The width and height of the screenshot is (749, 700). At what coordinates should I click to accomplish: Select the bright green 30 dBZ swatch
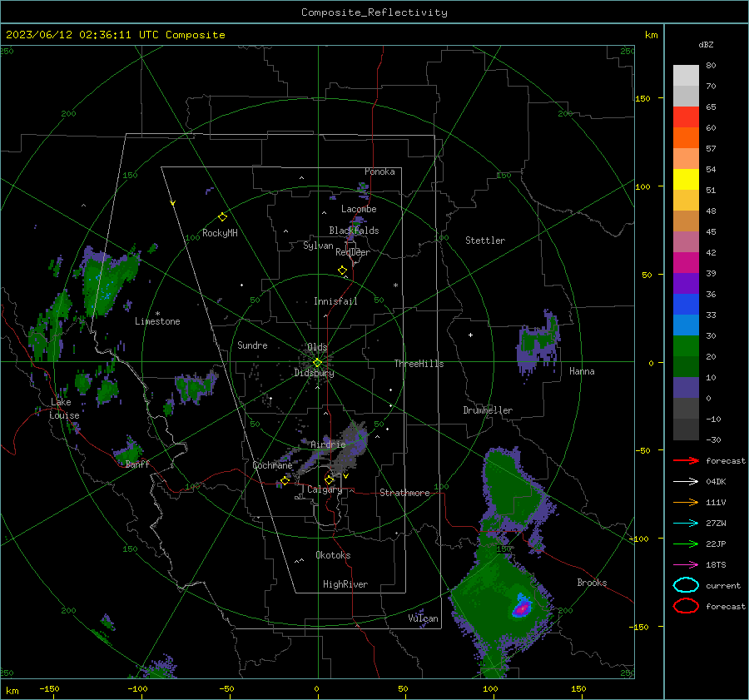tap(686, 346)
